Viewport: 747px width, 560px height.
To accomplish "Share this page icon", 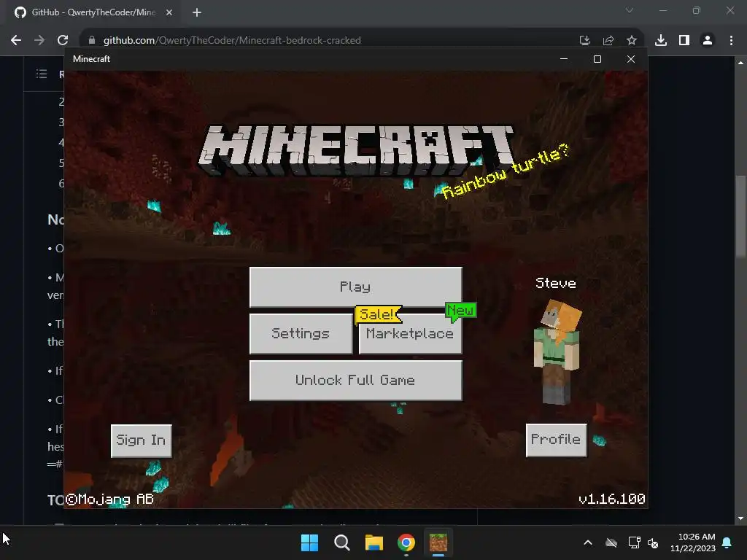I will tap(608, 40).
